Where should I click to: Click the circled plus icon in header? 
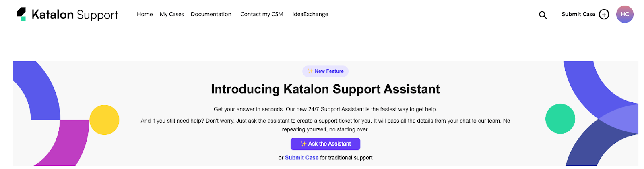pyautogui.click(x=604, y=15)
